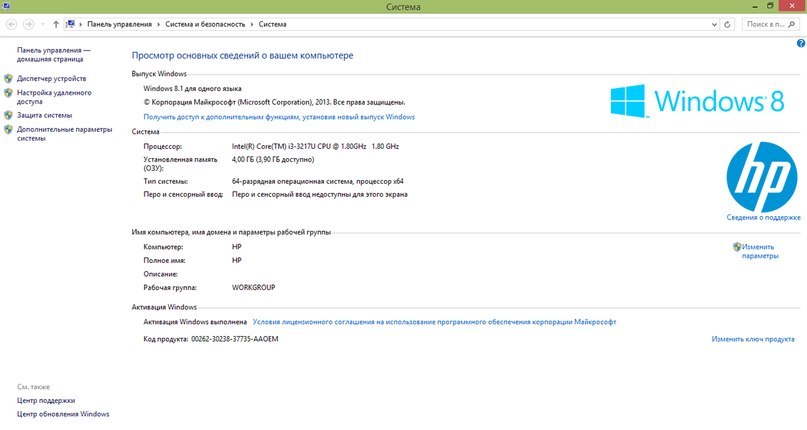Click 'Получить доступ к дополнительным функциям' link
Screen dimensions: 807x430
coord(279,117)
